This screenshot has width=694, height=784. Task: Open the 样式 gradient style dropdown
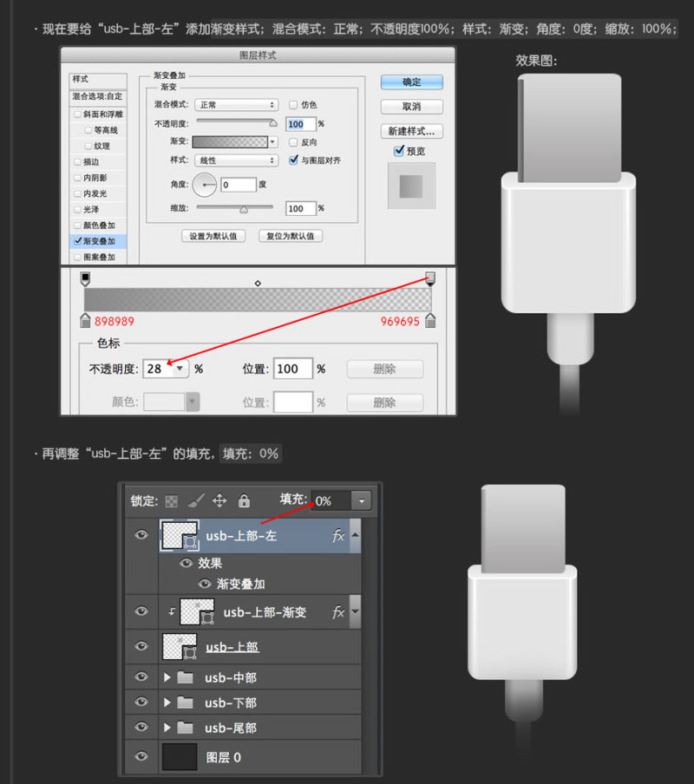235,160
